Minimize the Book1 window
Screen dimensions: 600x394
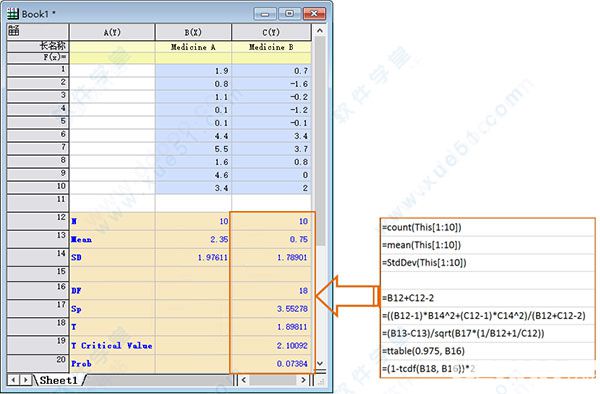265,14
